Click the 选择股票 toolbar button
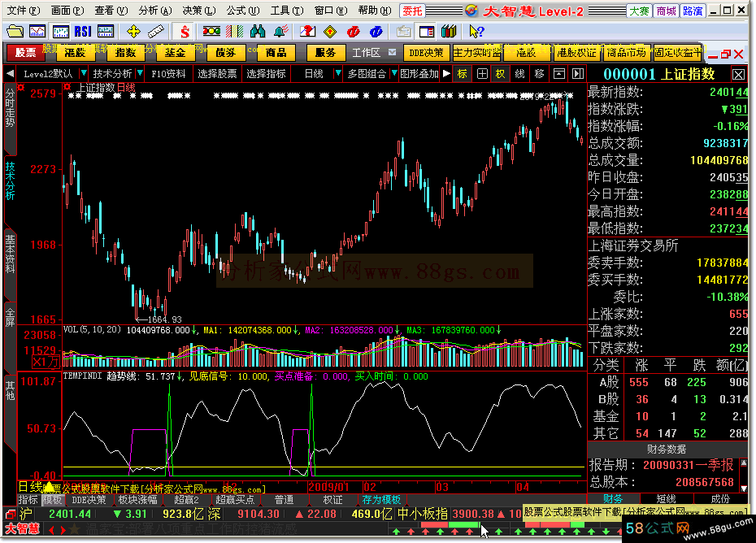756x543 pixels. pyautogui.click(x=217, y=74)
